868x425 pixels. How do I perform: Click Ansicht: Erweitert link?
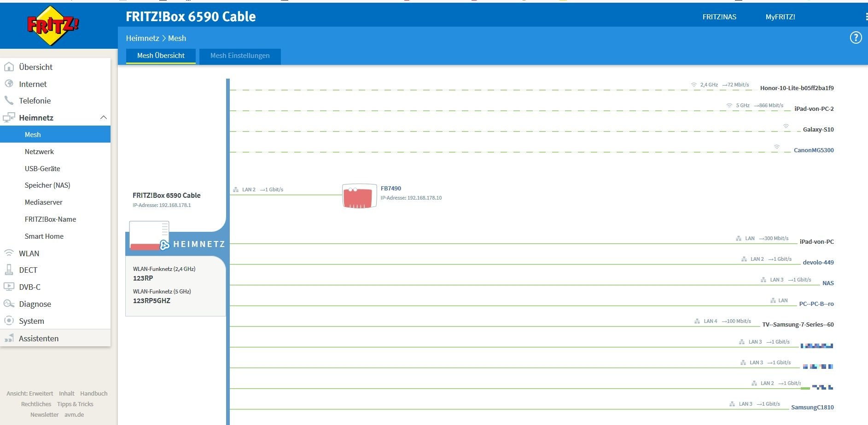29,393
